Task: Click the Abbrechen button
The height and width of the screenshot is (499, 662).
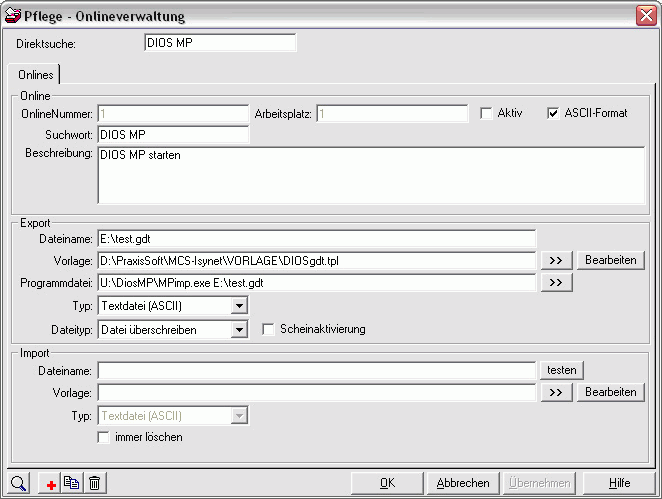Action: [x=463, y=483]
